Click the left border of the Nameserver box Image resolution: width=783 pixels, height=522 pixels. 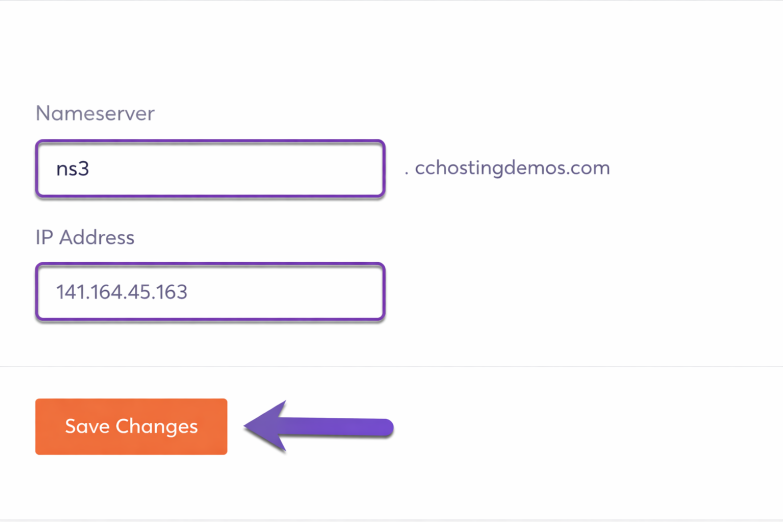[x=37, y=169]
